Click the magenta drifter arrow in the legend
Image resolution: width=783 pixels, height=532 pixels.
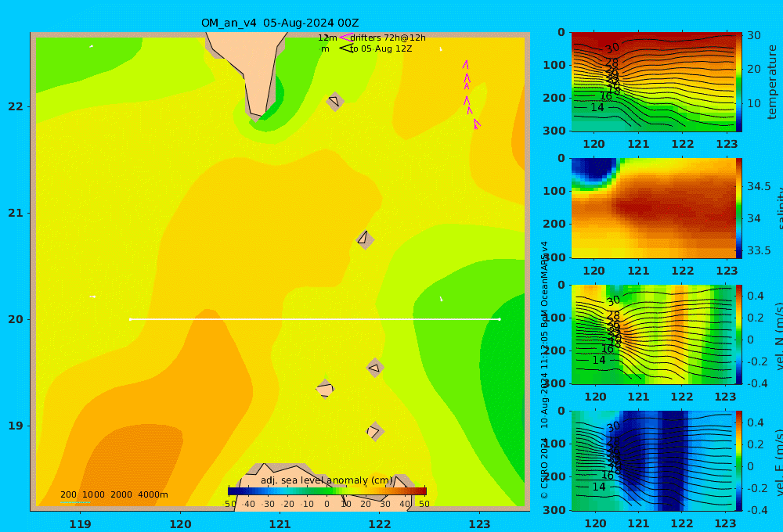(346, 38)
